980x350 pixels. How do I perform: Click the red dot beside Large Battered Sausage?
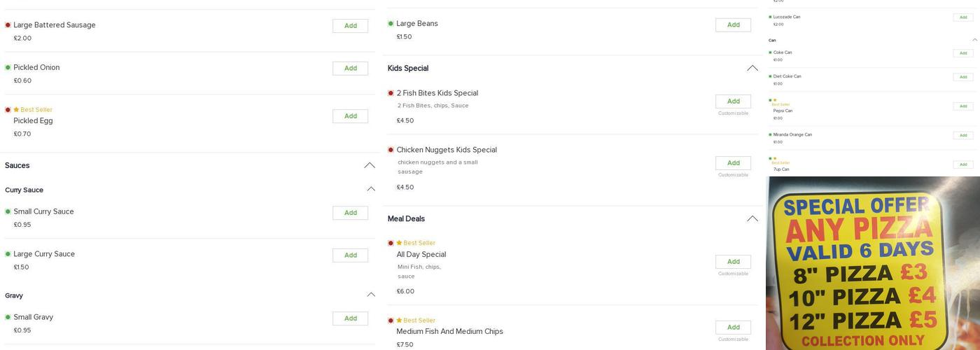pos(8,25)
